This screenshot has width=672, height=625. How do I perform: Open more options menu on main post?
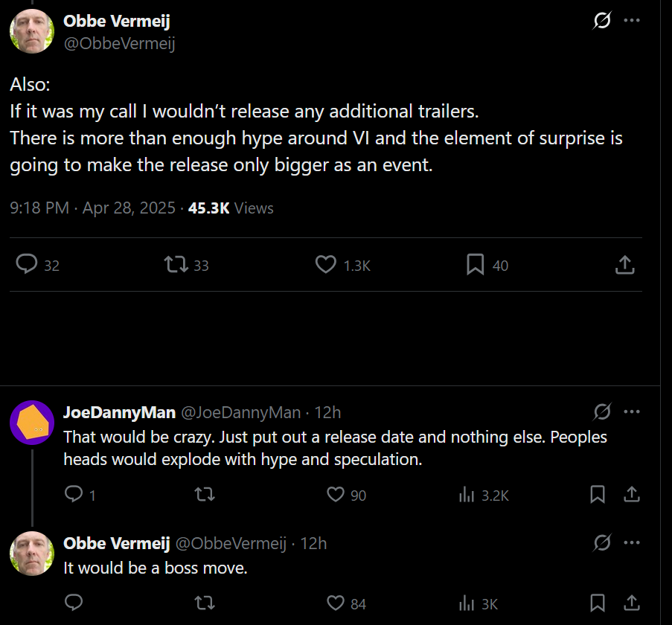(632, 21)
